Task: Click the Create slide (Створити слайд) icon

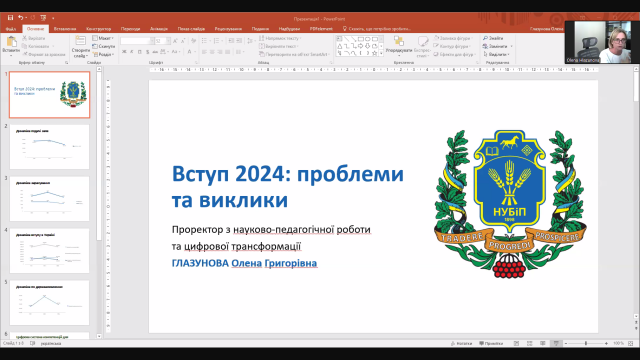Action: (x=80, y=41)
